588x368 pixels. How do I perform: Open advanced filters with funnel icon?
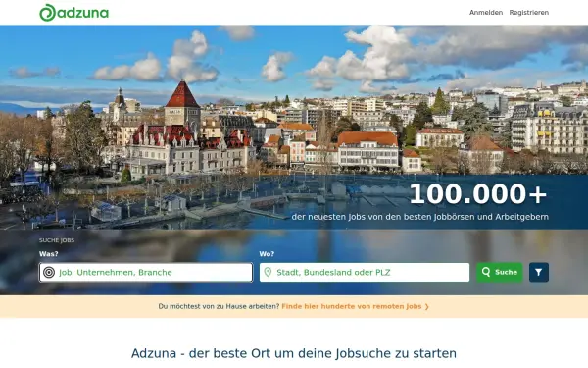coord(539,272)
